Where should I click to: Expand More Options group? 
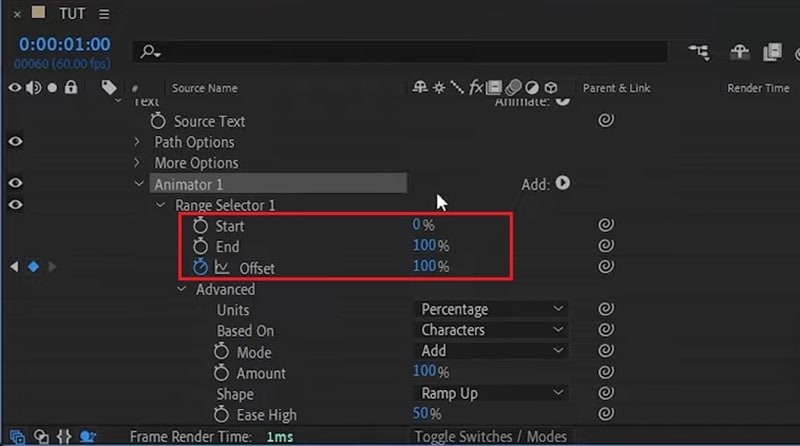(137, 162)
